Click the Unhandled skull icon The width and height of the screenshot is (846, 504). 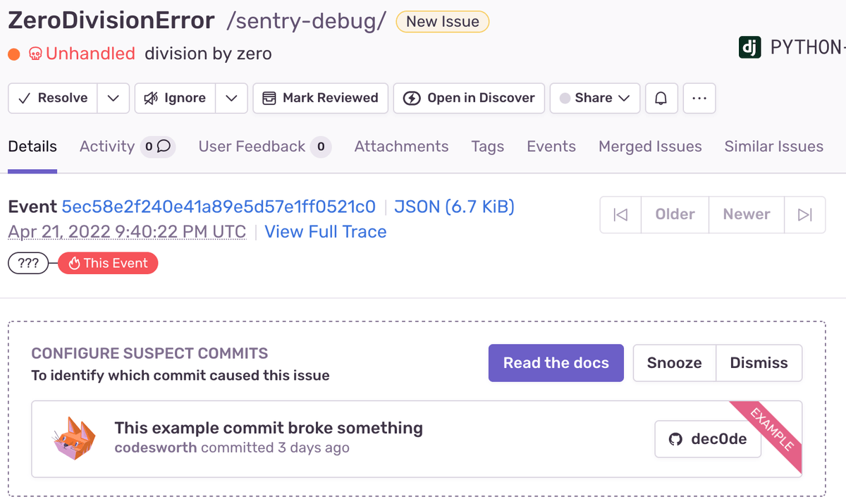[x=34, y=53]
